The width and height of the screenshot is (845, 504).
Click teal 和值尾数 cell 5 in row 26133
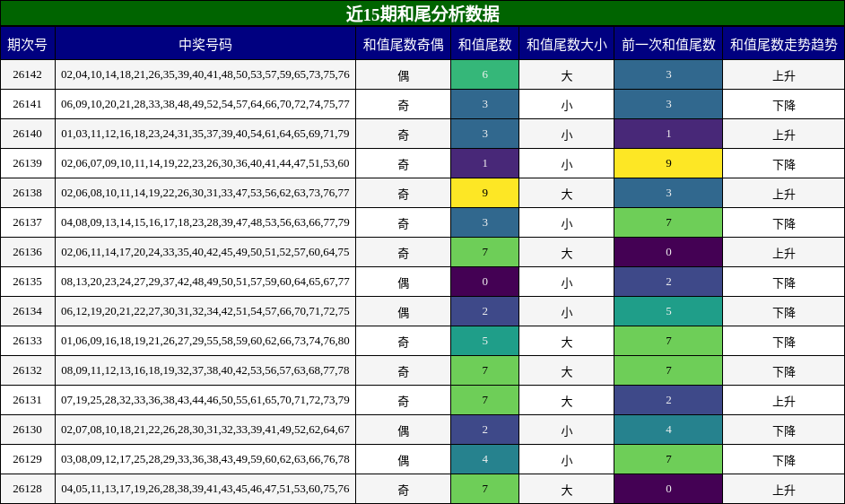485,341
